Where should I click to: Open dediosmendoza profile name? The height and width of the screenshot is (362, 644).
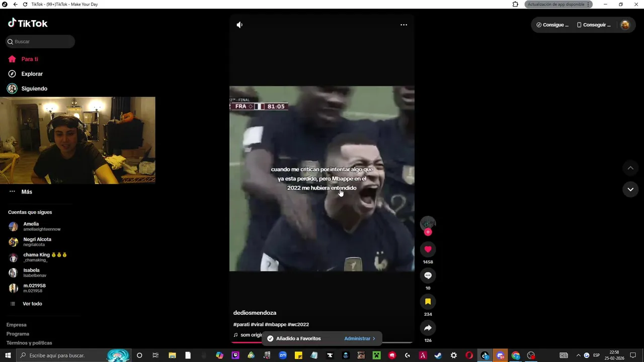pos(255,313)
